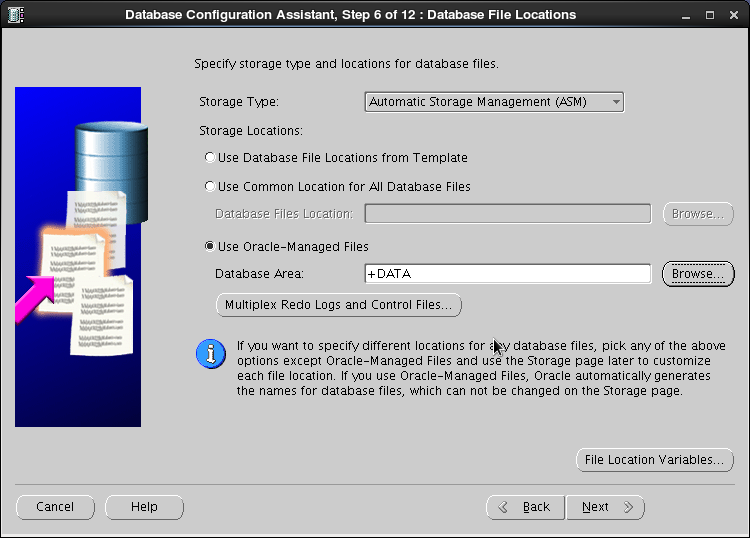Select Use Common Location for All Database Files

(x=210, y=186)
